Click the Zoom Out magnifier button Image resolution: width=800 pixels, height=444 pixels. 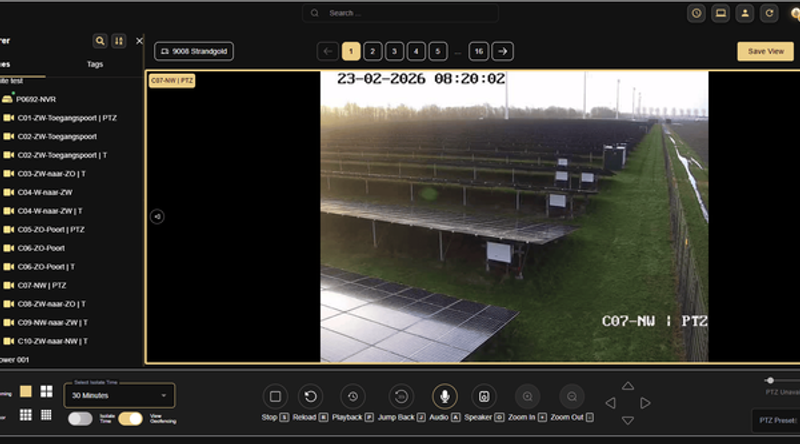572,396
